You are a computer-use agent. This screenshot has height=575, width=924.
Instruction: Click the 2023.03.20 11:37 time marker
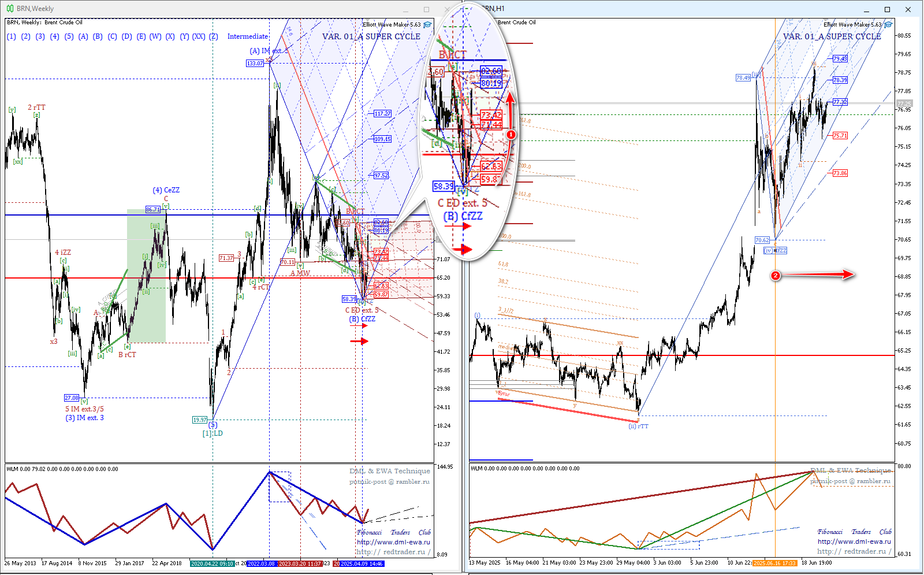(300, 563)
